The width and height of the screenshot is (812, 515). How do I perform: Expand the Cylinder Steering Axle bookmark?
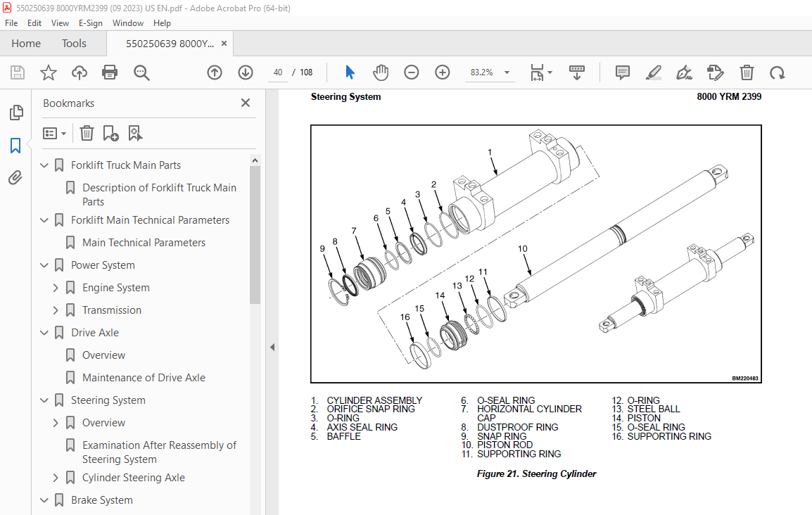click(x=56, y=478)
